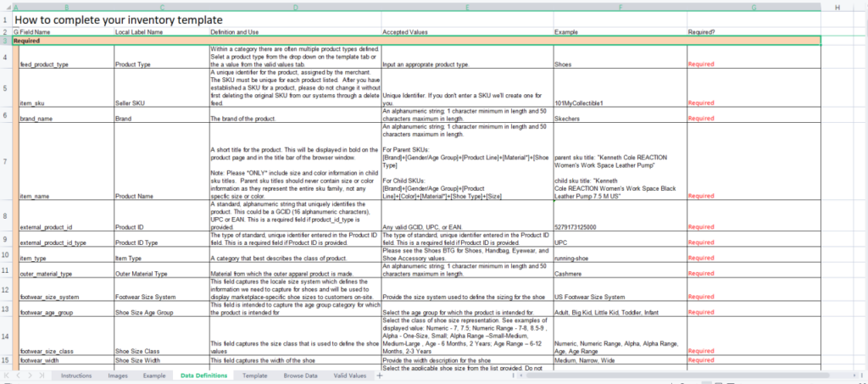Go to next sheet arrow

[x=30, y=376]
